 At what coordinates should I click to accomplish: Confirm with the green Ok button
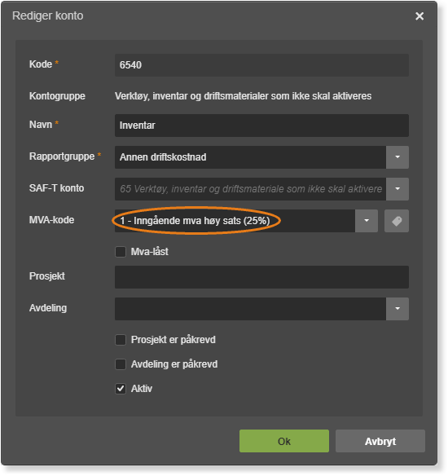(x=284, y=441)
